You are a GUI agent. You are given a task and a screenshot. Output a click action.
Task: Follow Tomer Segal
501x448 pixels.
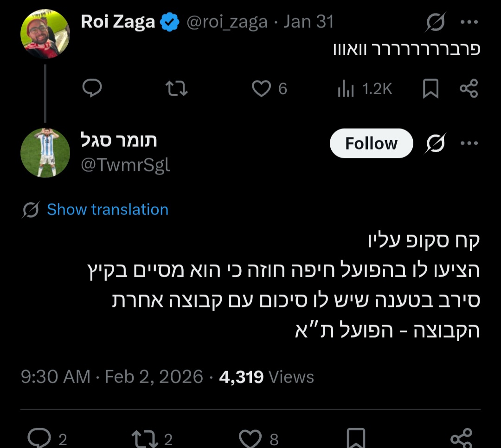pos(371,143)
